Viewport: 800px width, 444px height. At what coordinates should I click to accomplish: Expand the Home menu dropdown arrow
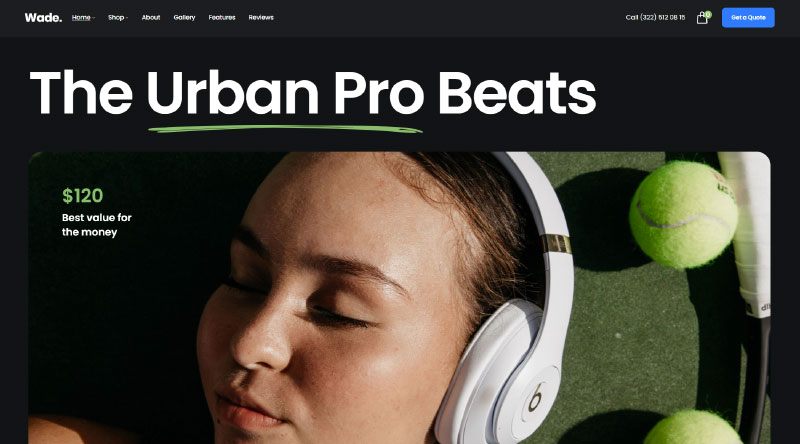click(94, 18)
